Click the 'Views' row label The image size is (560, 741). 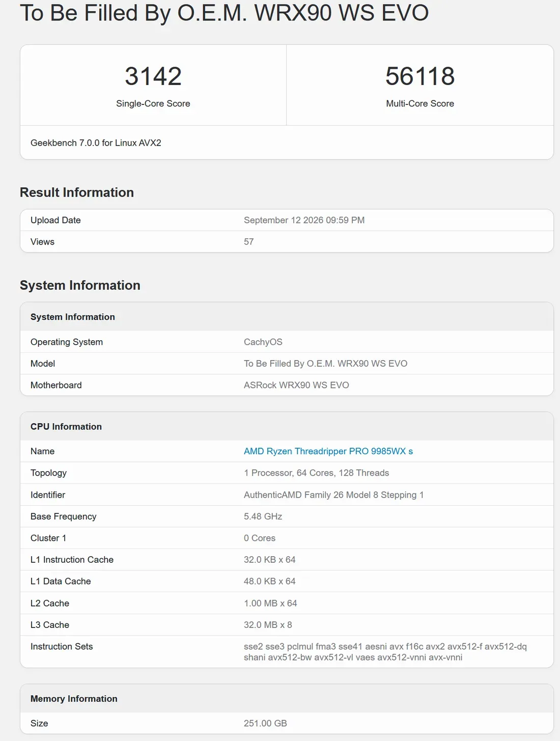[x=42, y=242]
